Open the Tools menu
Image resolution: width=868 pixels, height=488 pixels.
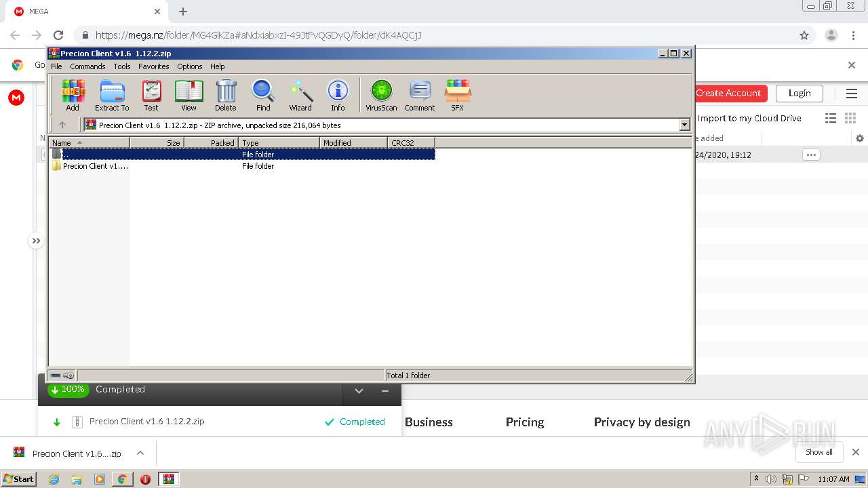pyautogui.click(x=122, y=66)
